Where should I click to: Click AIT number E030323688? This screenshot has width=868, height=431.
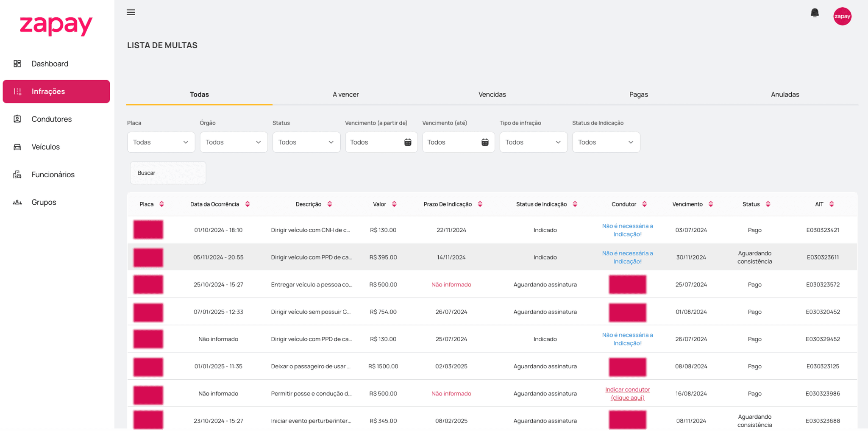tap(823, 421)
